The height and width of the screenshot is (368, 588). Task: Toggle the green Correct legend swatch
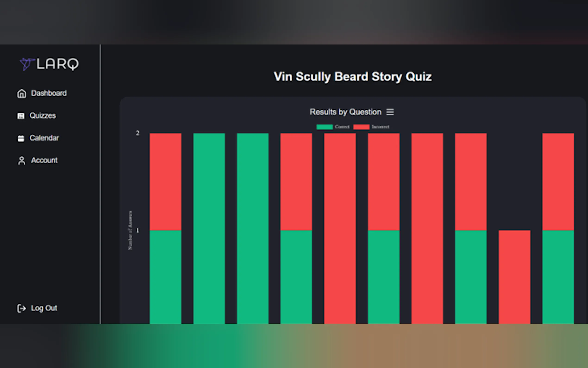tap(325, 127)
